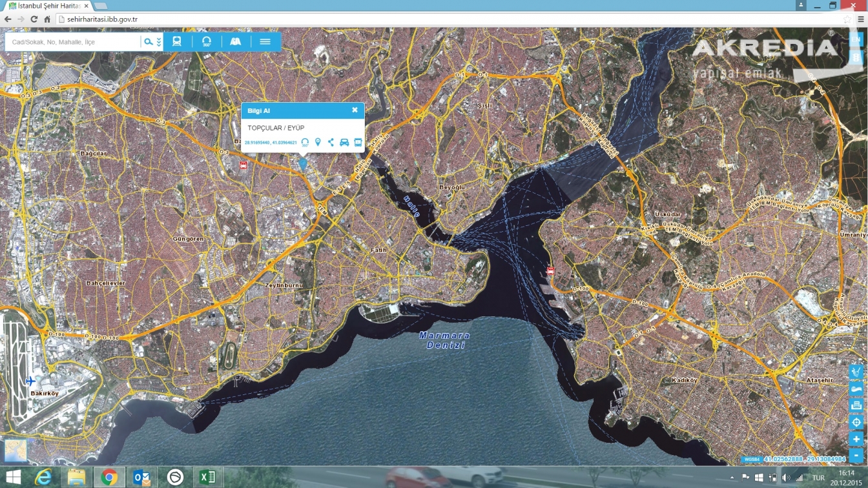
Task: Open the hamburger menu in map toolbar
Action: click(265, 42)
